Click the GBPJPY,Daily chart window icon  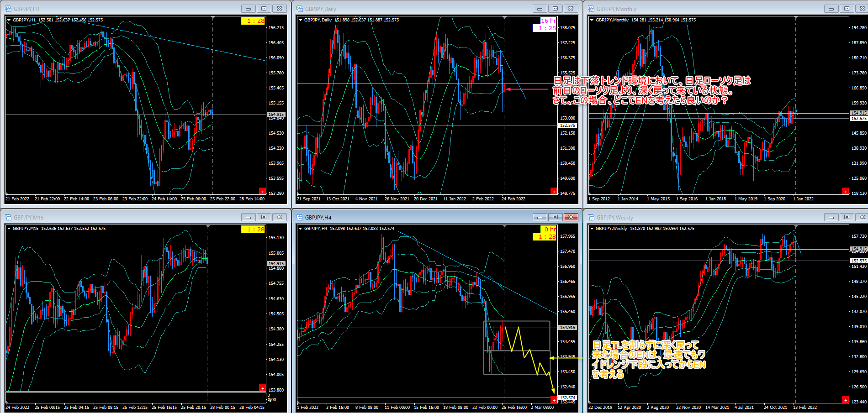point(300,9)
